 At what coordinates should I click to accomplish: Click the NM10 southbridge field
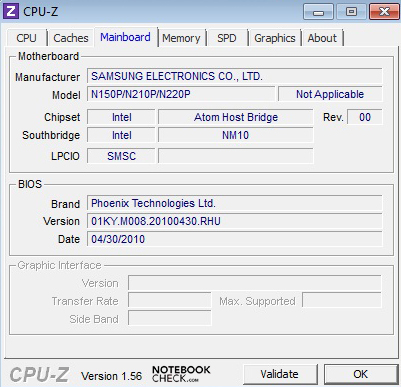236,135
